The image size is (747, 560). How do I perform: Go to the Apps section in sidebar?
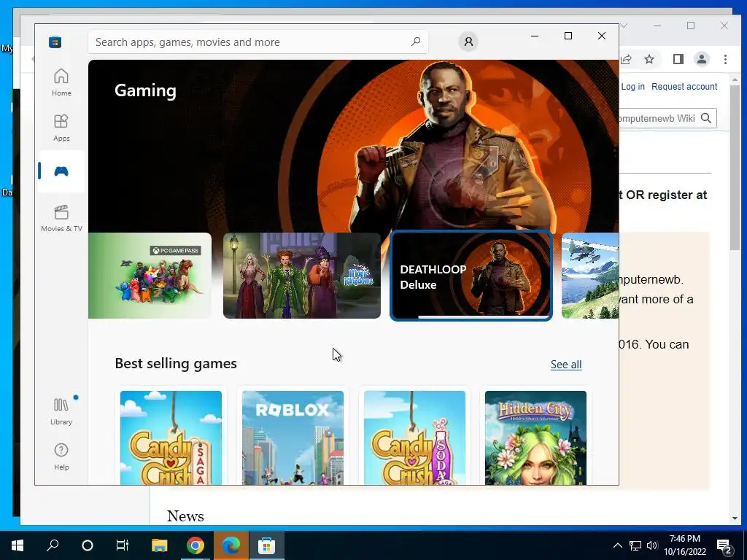tap(61, 128)
